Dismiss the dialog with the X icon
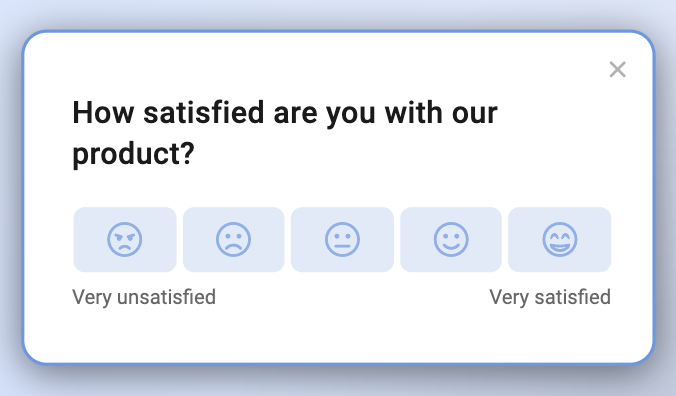Viewport: 676px width, 396px height. (617, 69)
